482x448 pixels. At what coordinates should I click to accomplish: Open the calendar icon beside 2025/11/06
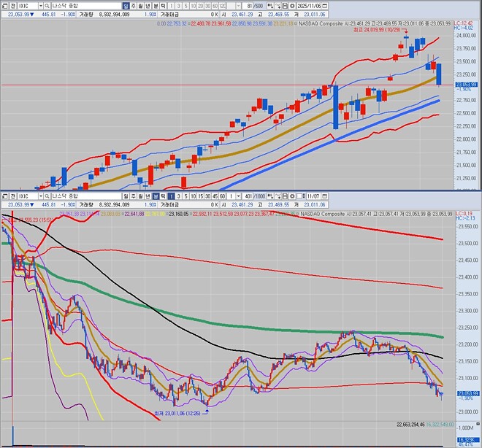325,6
